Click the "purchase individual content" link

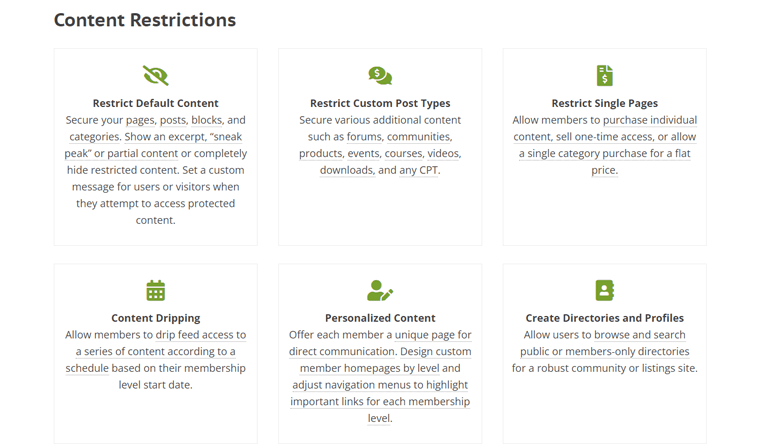click(604, 128)
